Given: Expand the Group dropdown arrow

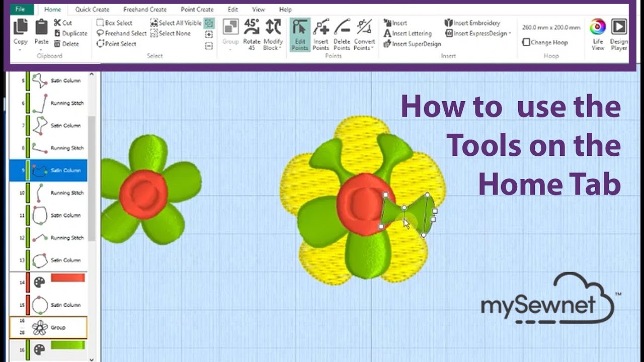Looking at the screenshot, I should pos(230,49).
